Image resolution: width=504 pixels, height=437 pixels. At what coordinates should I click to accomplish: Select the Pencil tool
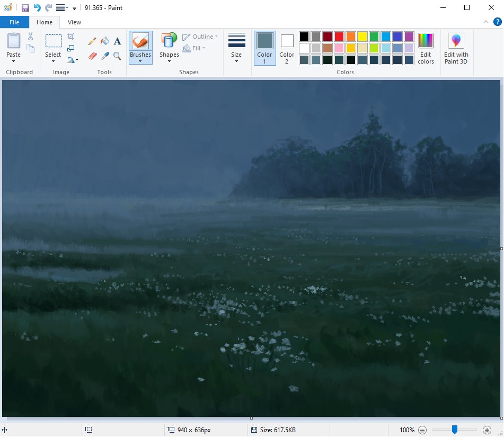(92, 41)
